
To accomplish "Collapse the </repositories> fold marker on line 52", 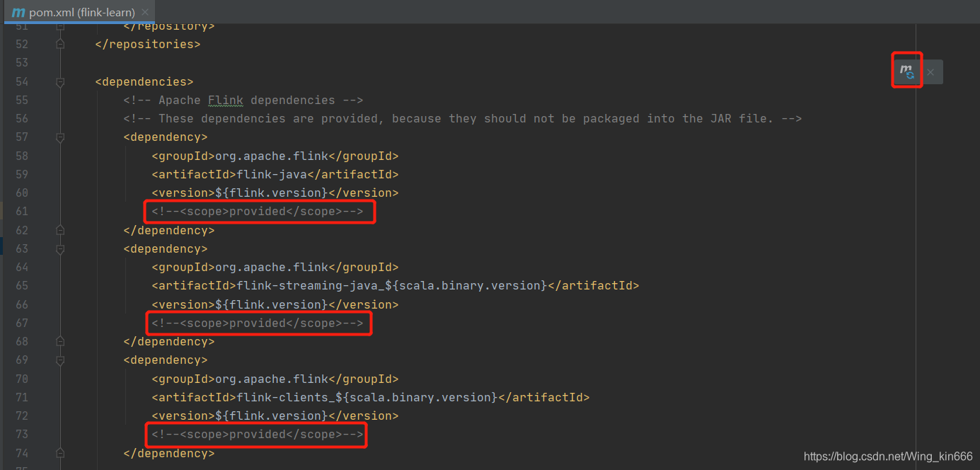I will [60, 44].
